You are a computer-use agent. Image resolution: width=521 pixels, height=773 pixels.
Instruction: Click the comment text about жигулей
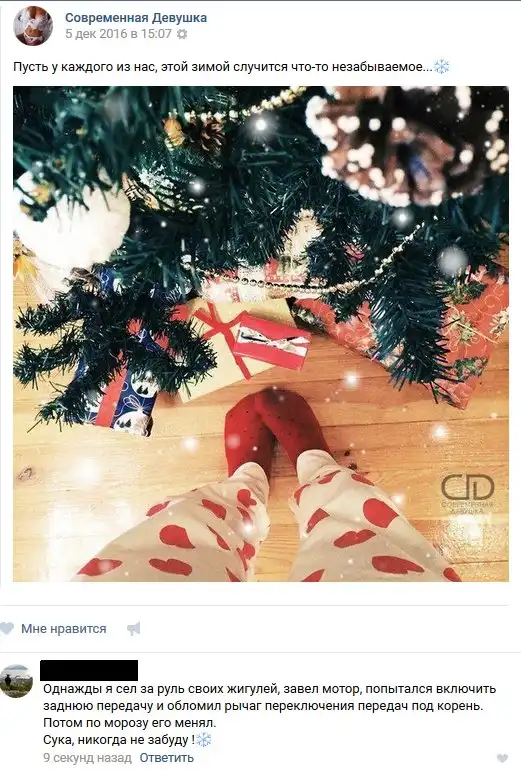click(270, 714)
